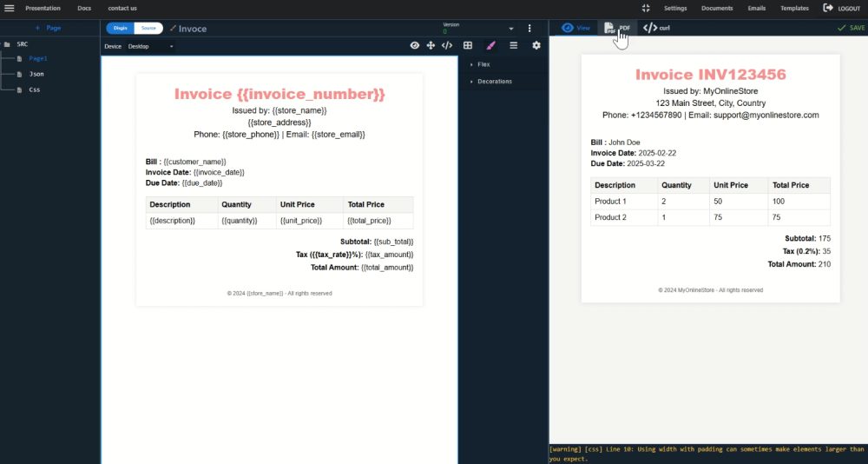Open the code view icon in editor toolbar
The image size is (868, 464).
click(447, 45)
